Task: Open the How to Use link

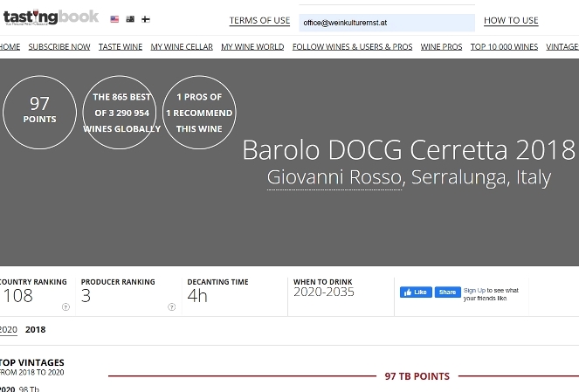Action: point(511,20)
